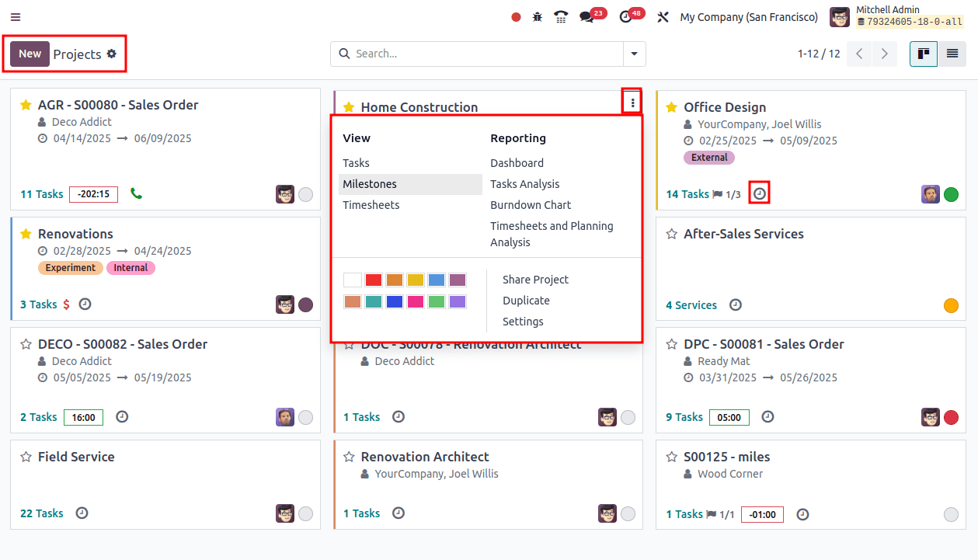Click activity clock on DOC - S00078 card
The width and height of the screenshot is (978, 560).
[x=399, y=416]
